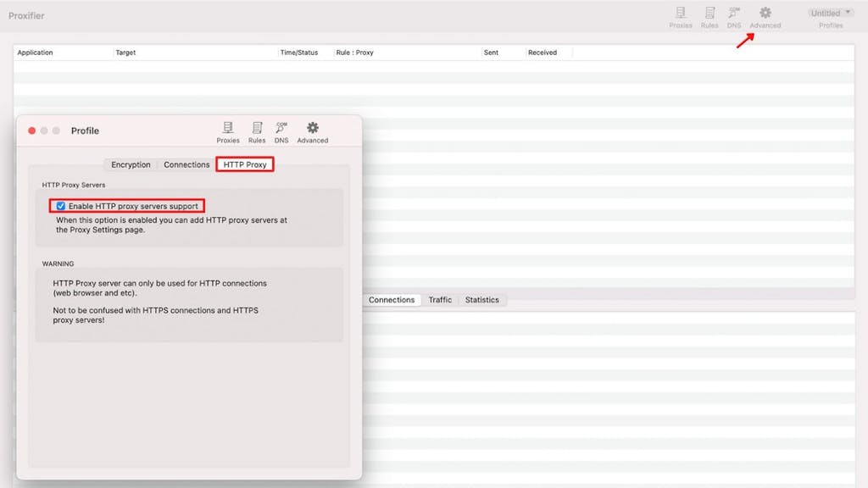Open Proxies in the Profile window toolbar
The height and width of the screenshot is (488, 868).
tap(227, 132)
